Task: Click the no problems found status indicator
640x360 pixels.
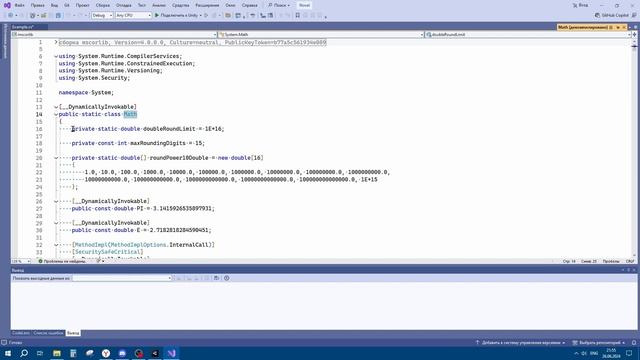Action: tap(62, 261)
